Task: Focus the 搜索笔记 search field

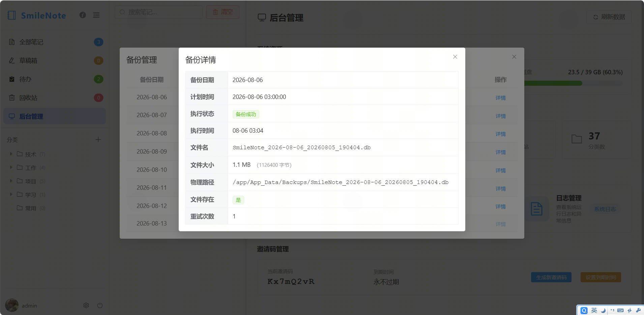Action: coord(158,12)
